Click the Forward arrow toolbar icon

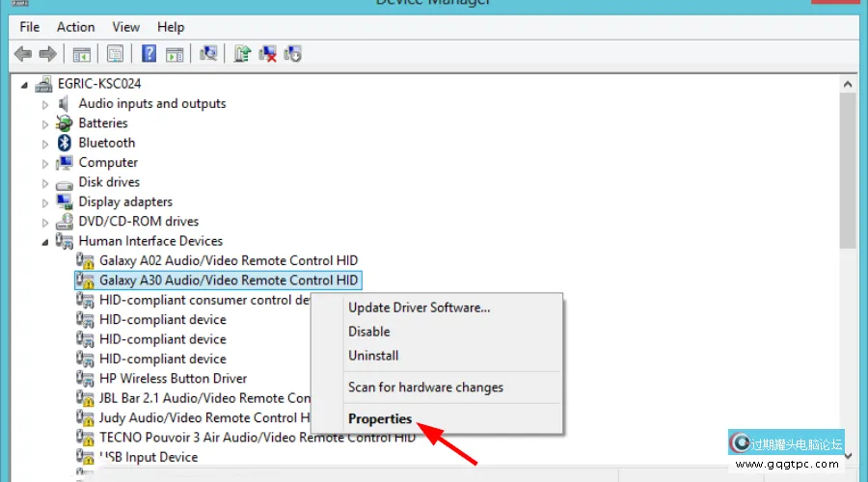pyautogui.click(x=47, y=54)
